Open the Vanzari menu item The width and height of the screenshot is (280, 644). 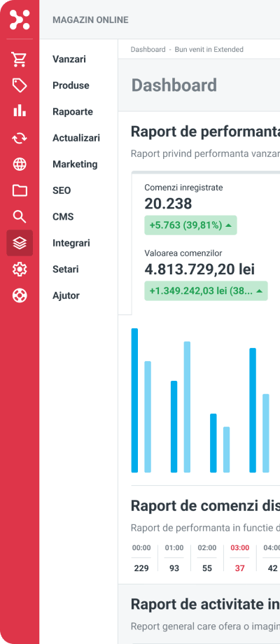tap(69, 59)
